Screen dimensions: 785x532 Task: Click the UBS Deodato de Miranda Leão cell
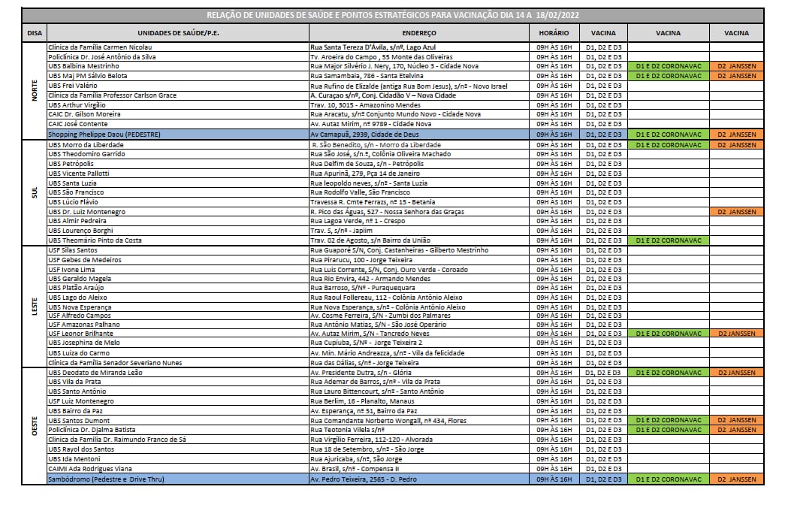pos(177,373)
